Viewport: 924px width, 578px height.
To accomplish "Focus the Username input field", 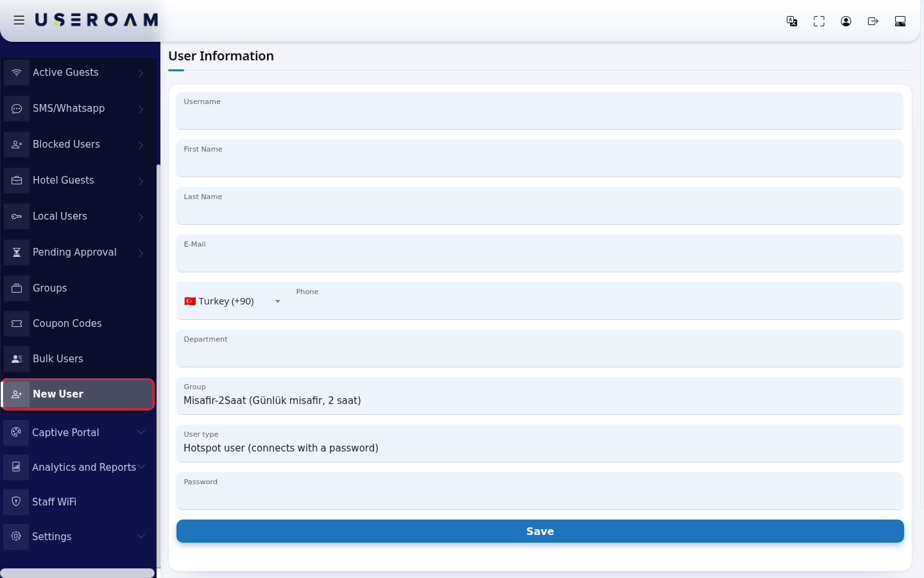I will click(x=540, y=110).
